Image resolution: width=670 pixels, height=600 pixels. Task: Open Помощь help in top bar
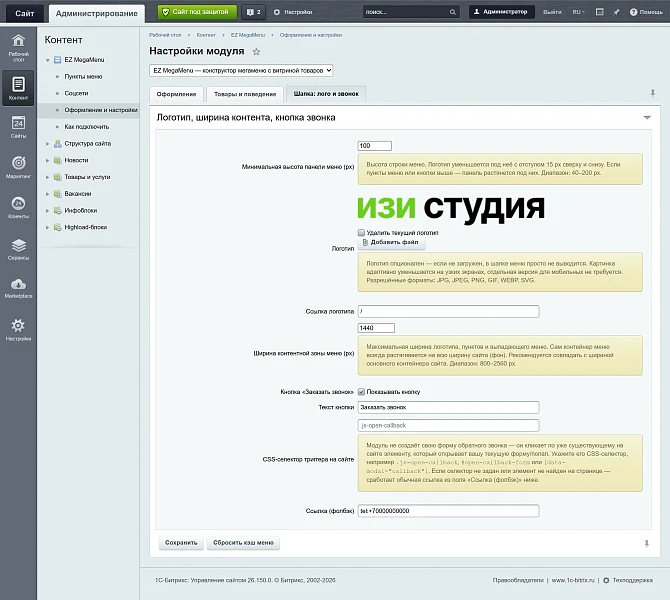pos(646,12)
